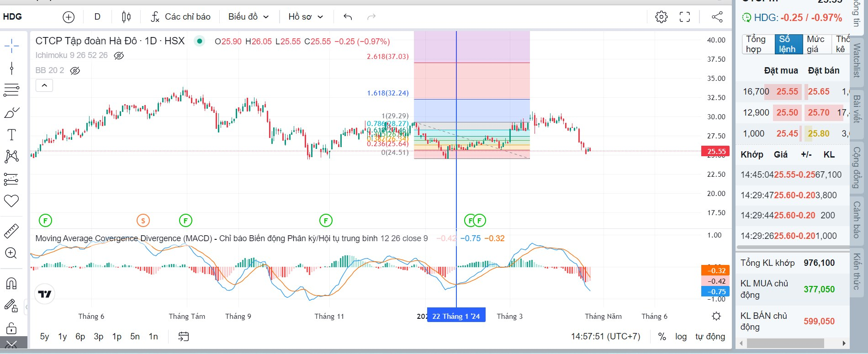Click the TradingView logo
Viewport: 868px width, 354px height.
(x=45, y=294)
